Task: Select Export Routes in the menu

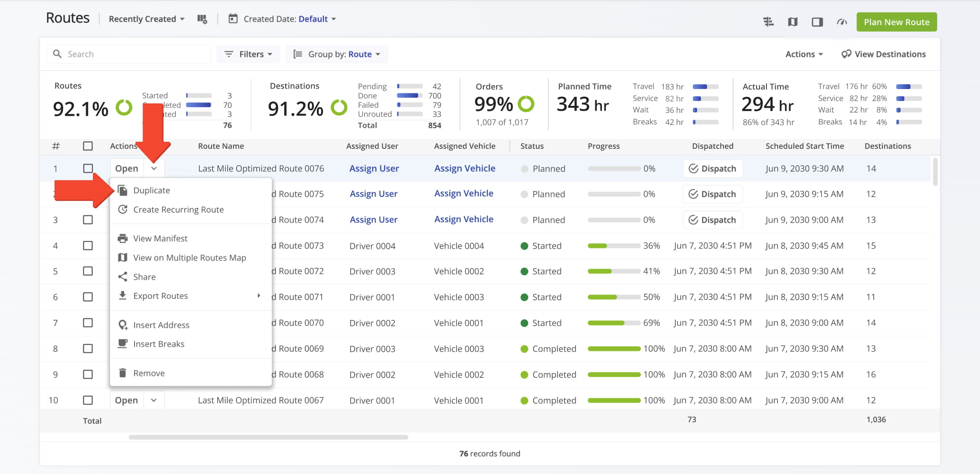Action: [x=161, y=296]
